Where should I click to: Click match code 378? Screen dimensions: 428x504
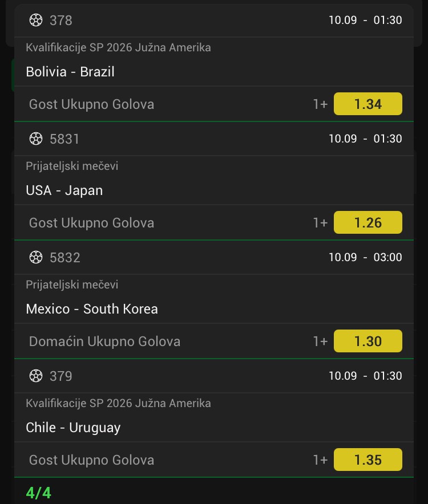click(x=61, y=21)
